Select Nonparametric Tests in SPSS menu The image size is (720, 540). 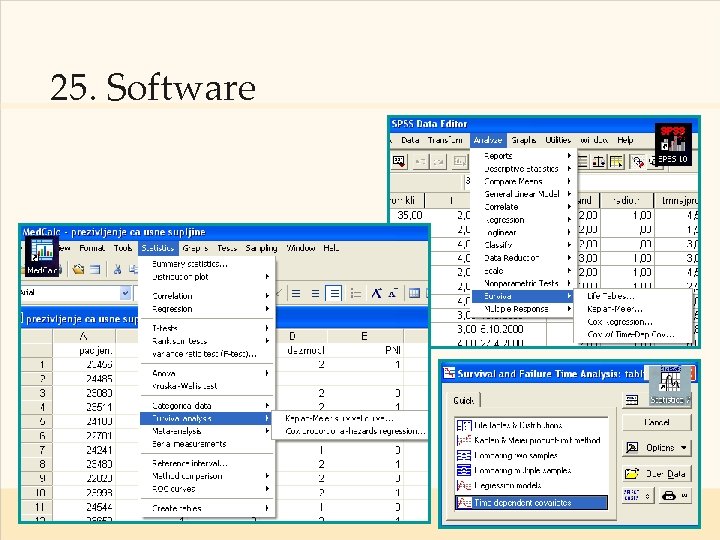pos(523,283)
